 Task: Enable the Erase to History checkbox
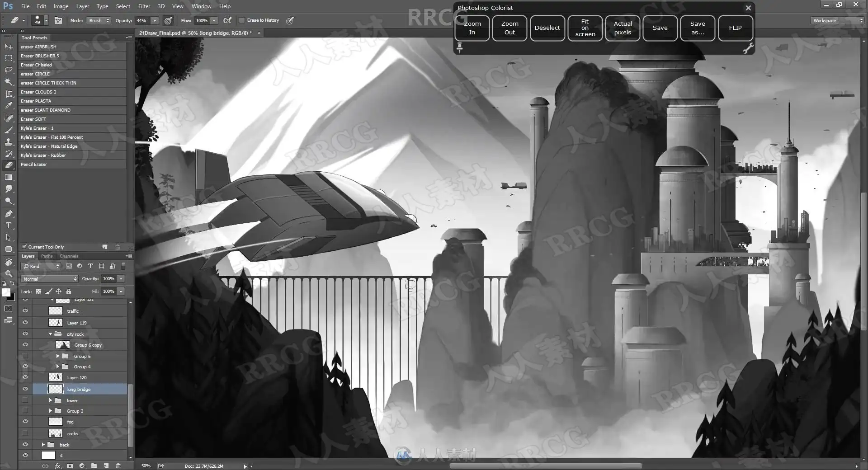[x=242, y=20]
